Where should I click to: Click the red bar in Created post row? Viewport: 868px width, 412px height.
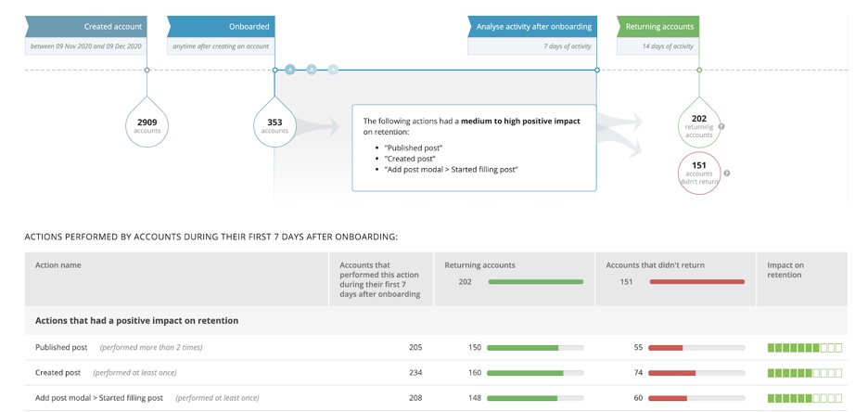click(672, 373)
